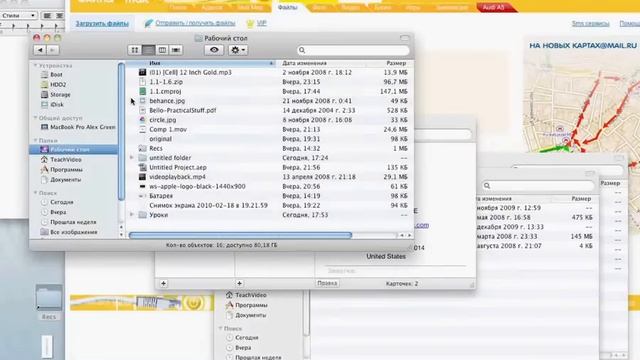Collapse the Устройства sidebar section
The height and width of the screenshot is (360, 640).
click(36, 65)
